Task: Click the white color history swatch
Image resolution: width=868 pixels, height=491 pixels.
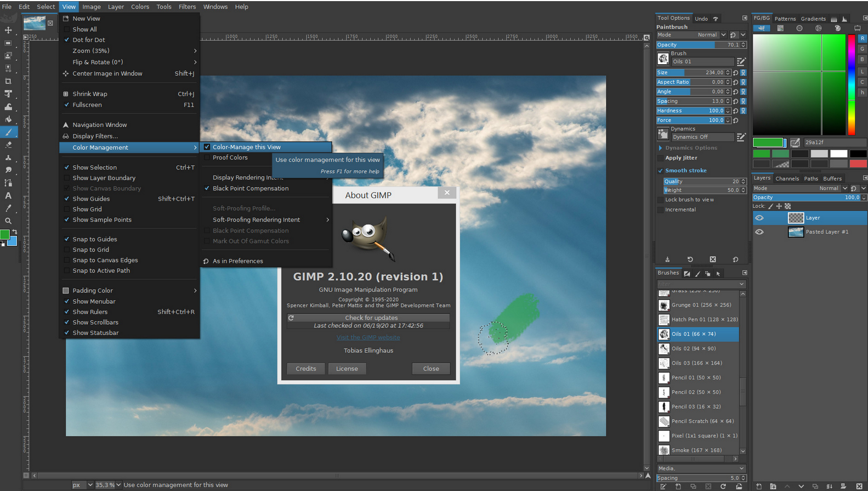Action: (x=839, y=154)
